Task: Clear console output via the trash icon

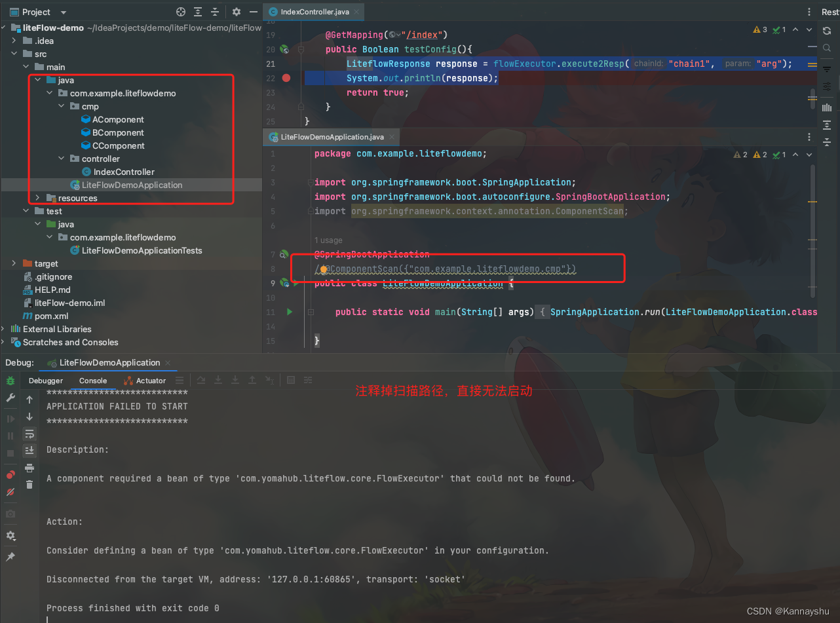Action: pyautogui.click(x=29, y=484)
